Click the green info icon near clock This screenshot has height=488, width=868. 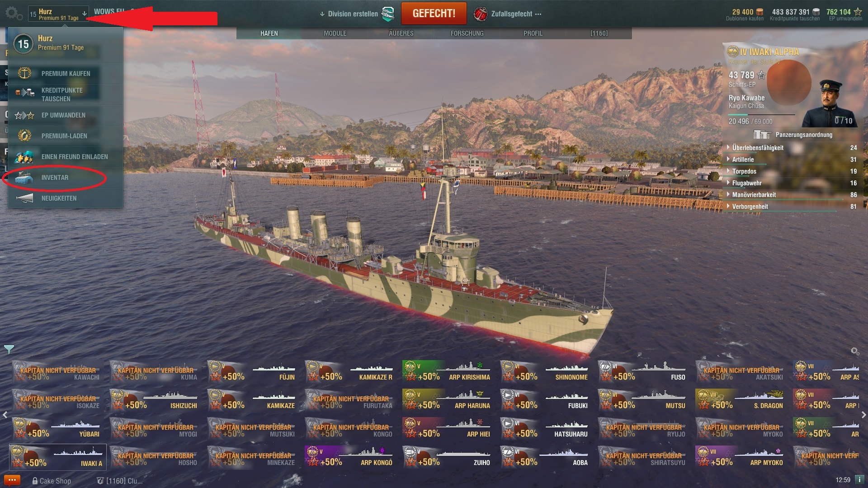(x=859, y=479)
